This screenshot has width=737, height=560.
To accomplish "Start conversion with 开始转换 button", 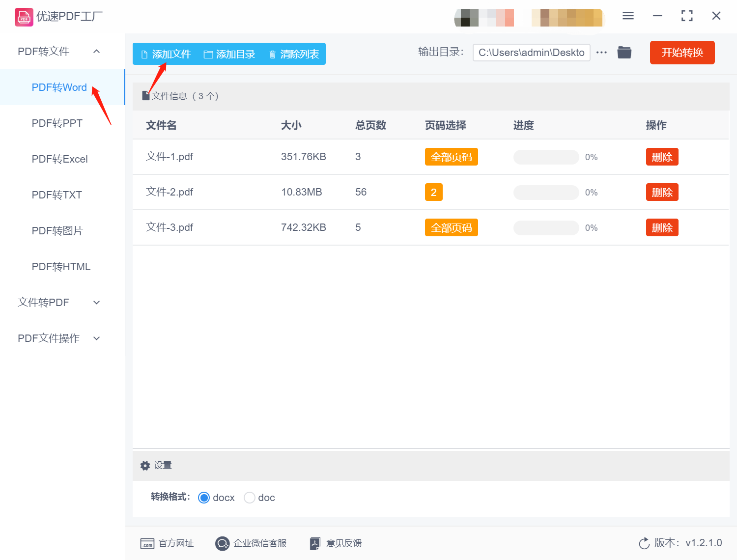I will pos(682,53).
